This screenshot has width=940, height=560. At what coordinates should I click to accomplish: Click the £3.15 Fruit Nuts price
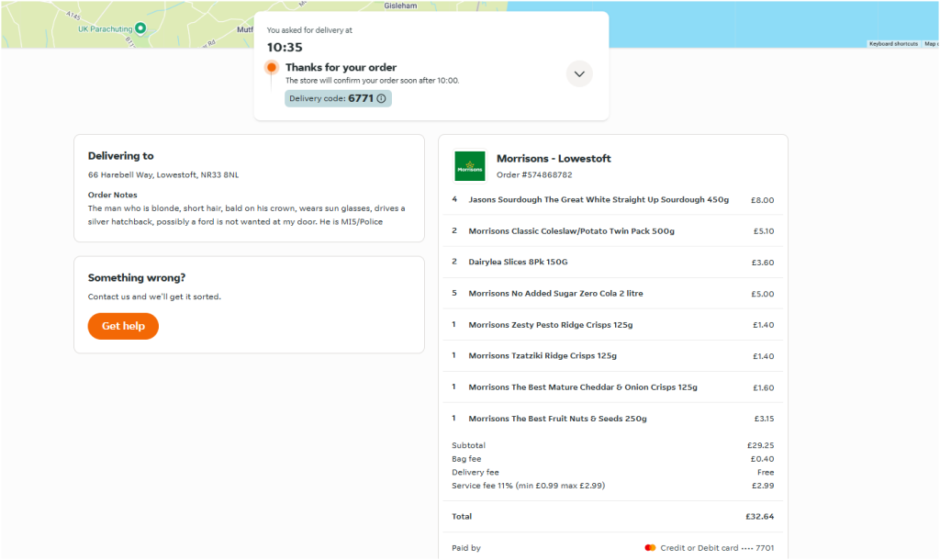click(764, 419)
